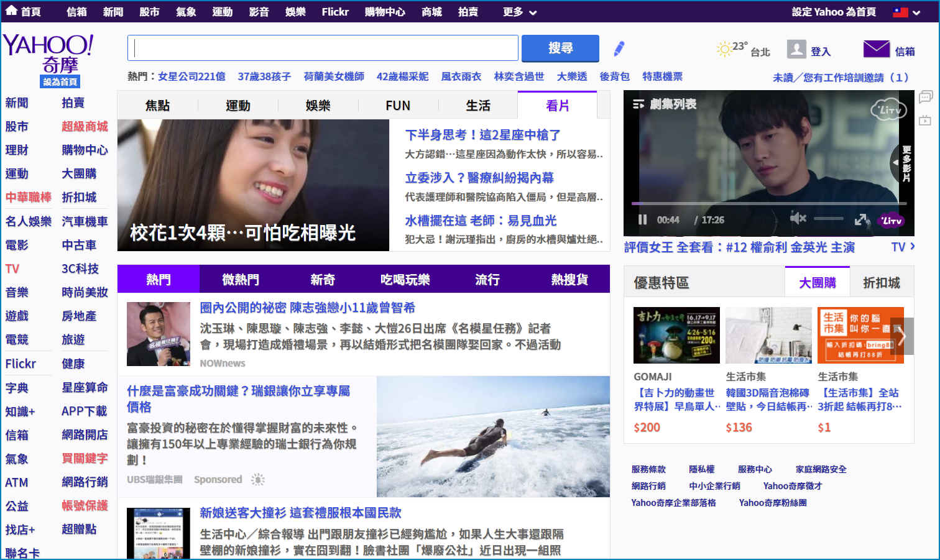The height and width of the screenshot is (560, 940).
Task: Open article 圈內公開的祕密 陳志強戀小11歲曾智希
Action: tap(307, 308)
